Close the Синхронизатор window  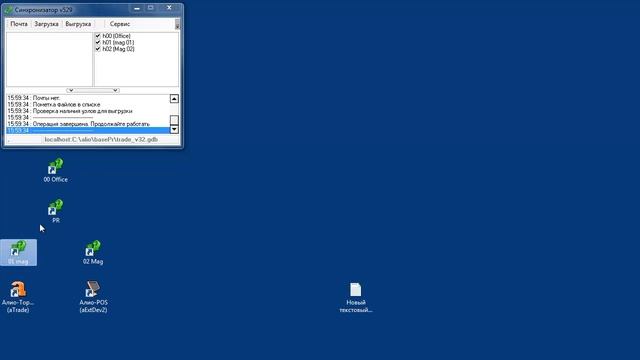(169, 8)
